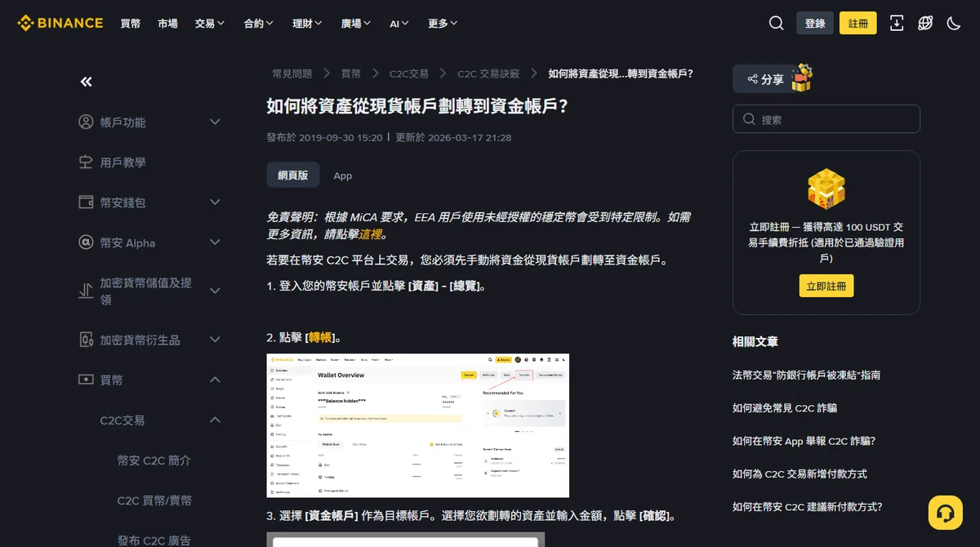The width and height of the screenshot is (980, 547).
Task: Open AI dropdown in top nav
Action: [399, 24]
